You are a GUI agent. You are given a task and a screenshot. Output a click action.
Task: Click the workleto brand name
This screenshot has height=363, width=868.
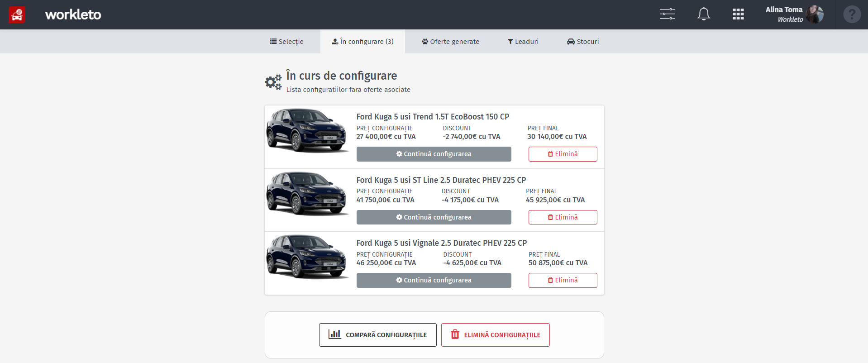point(73,14)
